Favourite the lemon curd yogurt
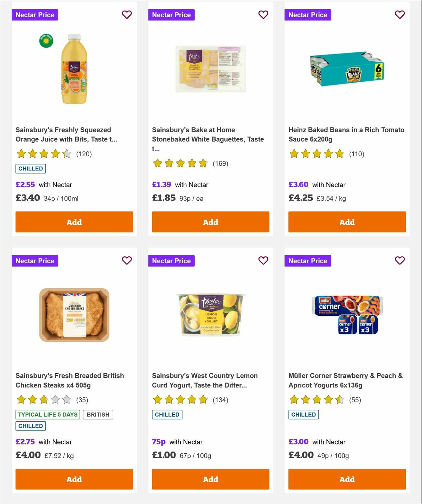422x504 pixels. coord(263,260)
